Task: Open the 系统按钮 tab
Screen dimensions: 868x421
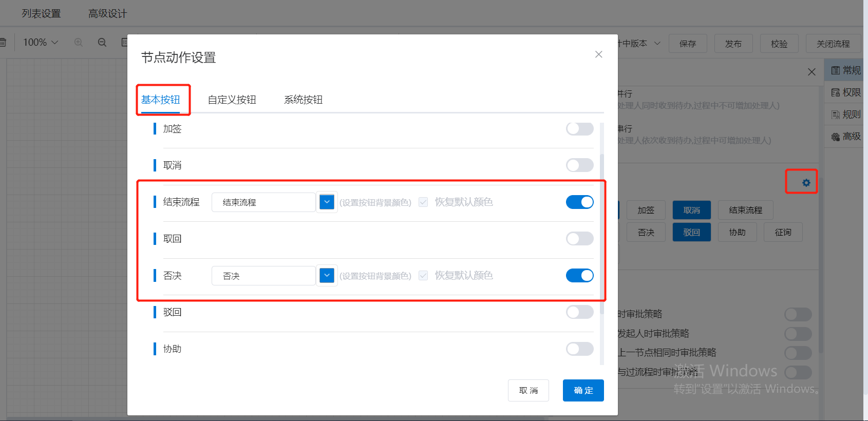Action: pyautogui.click(x=304, y=100)
